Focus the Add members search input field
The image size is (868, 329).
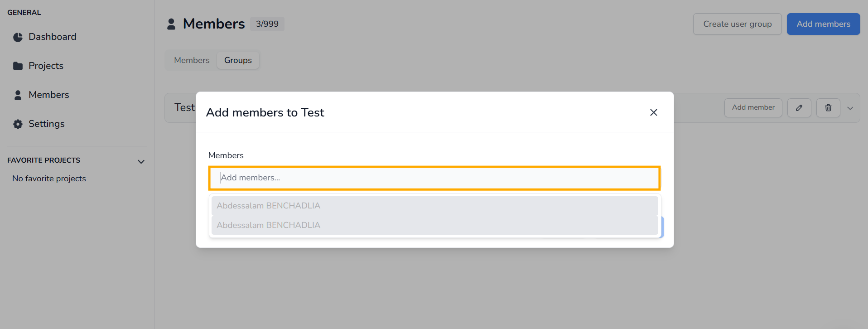434,178
